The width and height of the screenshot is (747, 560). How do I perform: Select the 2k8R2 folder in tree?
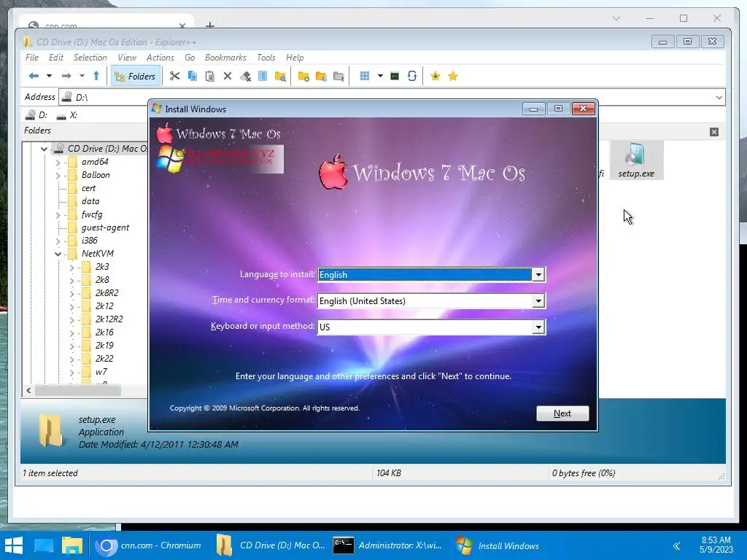107,293
